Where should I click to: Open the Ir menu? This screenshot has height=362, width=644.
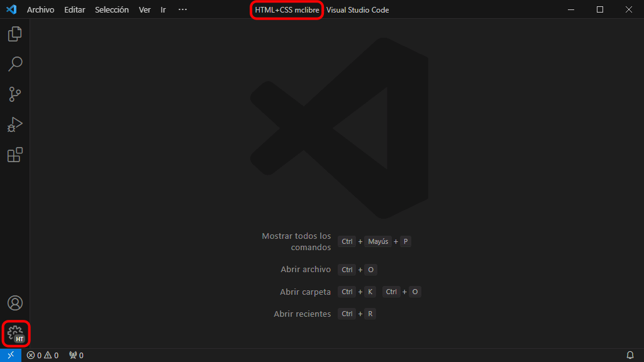[x=163, y=10]
